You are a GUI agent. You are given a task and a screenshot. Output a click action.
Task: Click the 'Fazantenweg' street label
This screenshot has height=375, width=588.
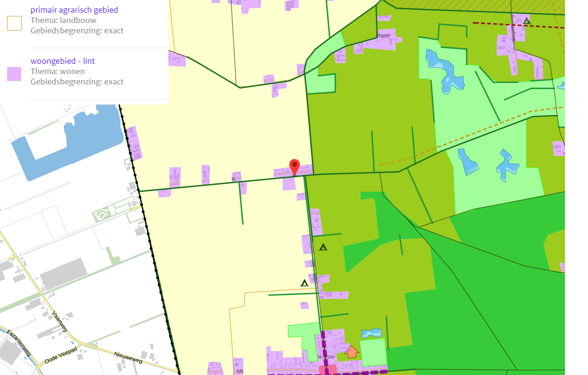tap(19, 343)
